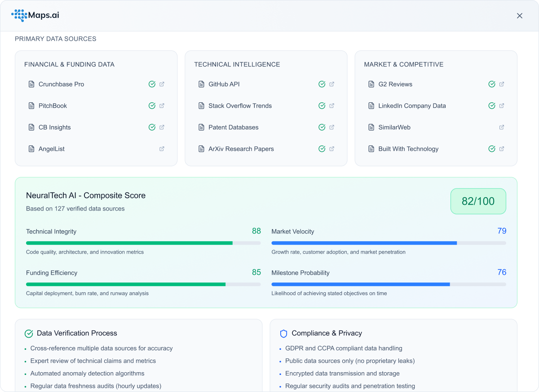
Task: Click the AngelList external link icon
Action: pyautogui.click(x=162, y=149)
